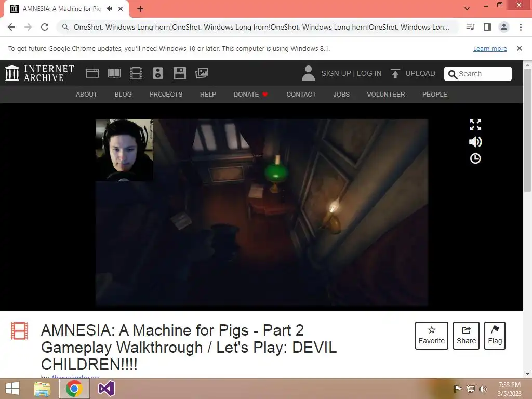
Task: Open the Software floppy disk icon
Action: (179, 73)
